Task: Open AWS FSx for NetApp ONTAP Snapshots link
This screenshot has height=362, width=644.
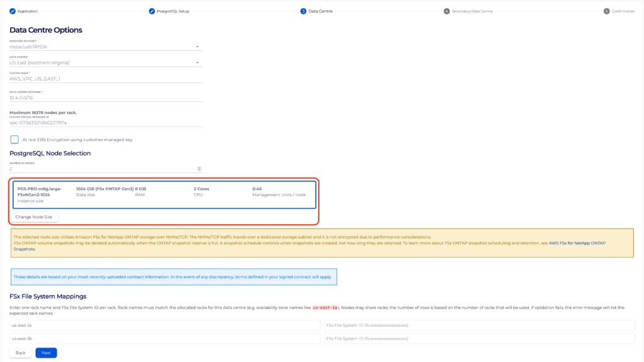Action: tap(577, 243)
